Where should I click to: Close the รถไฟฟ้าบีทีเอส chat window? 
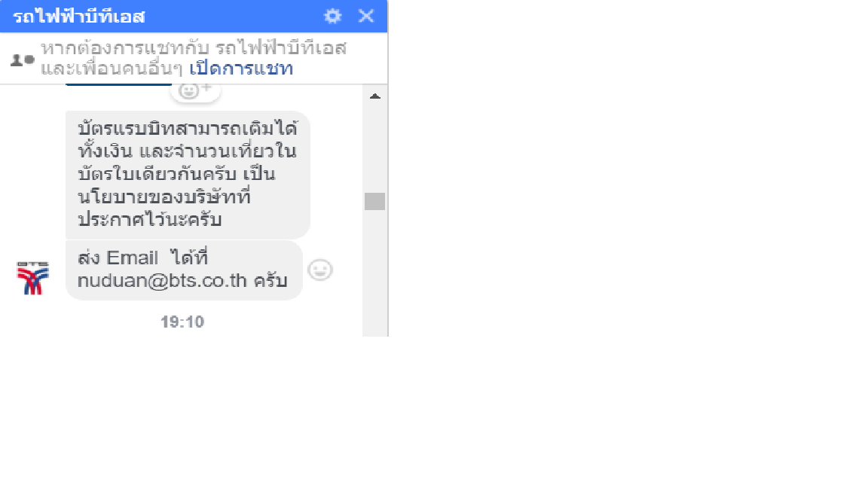click(x=366, y=16)
